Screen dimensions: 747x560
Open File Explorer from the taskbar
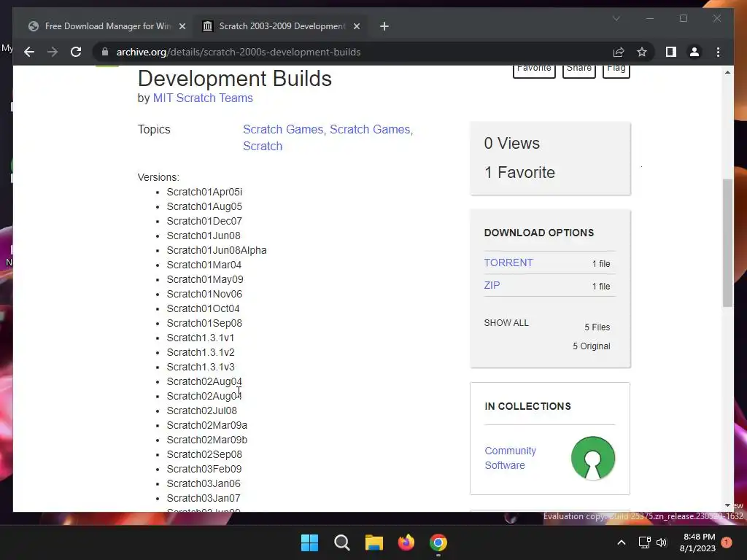click(374, 542)
